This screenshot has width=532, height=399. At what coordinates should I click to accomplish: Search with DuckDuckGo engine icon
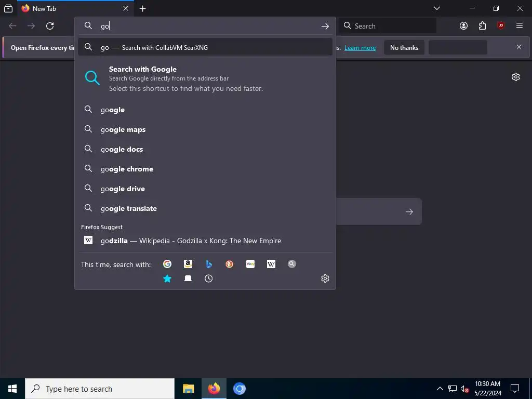229,264
